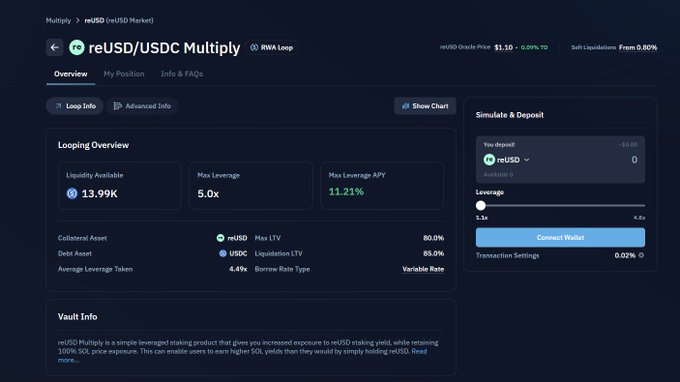Click the 0.02% transaction settings value
This screenshot has width=680, height=382.
click(x=625, y=255)
